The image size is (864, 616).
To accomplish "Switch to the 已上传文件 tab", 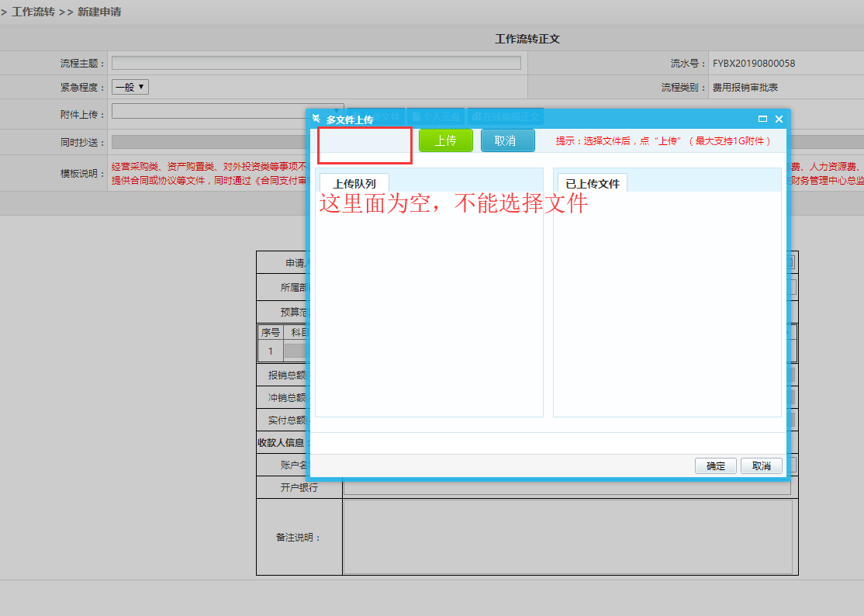I will pyautogui.click(x=593, y=184).
